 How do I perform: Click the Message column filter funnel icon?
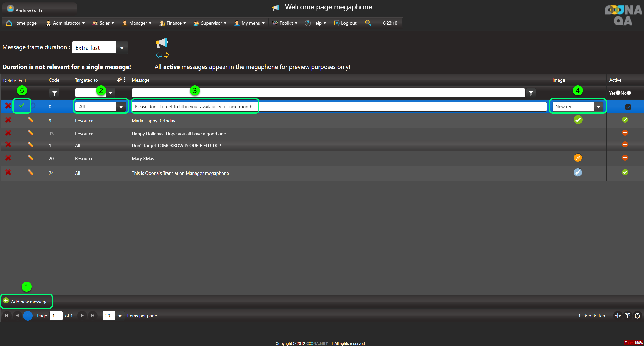531,93
